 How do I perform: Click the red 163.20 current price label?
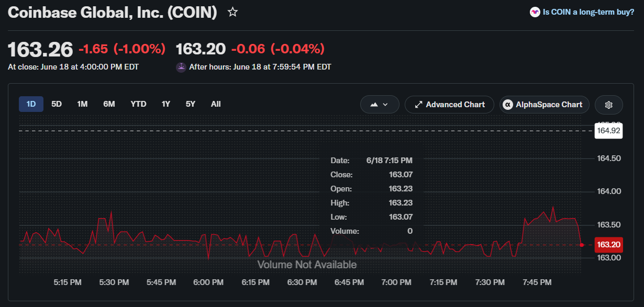coord(609,244)
